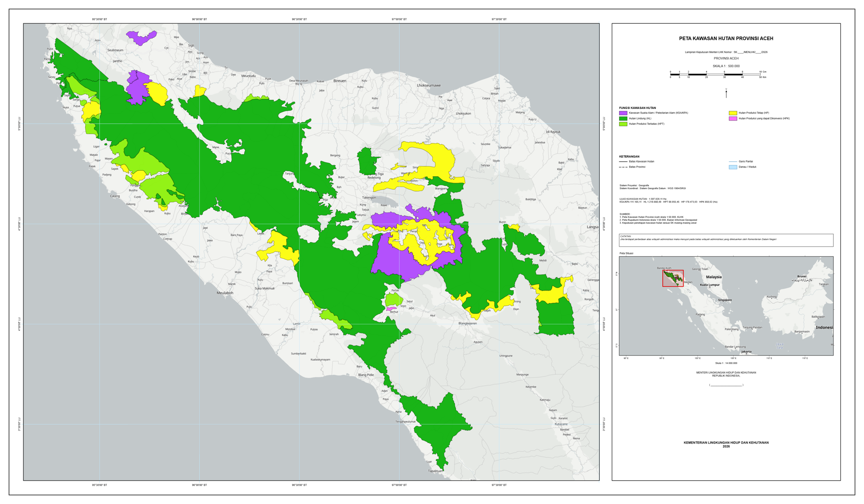Click the 'Meulaboh' city label

(x=225, y=293)
